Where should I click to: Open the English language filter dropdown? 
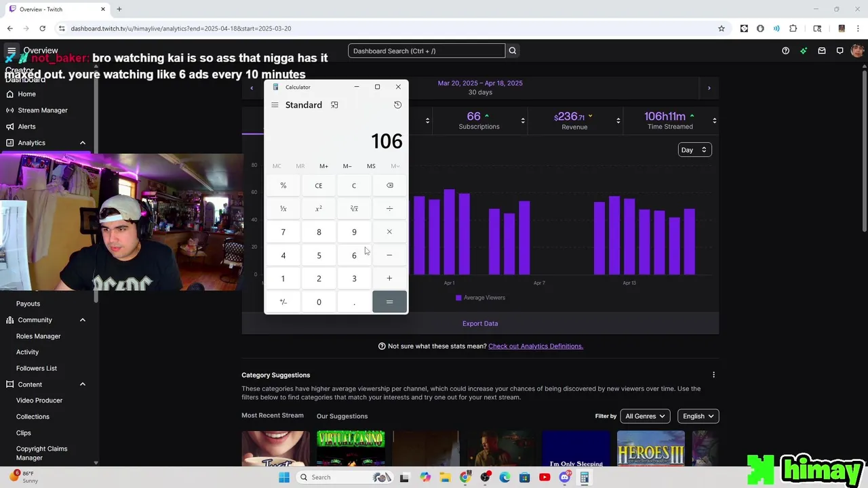(x=698, y=416)
